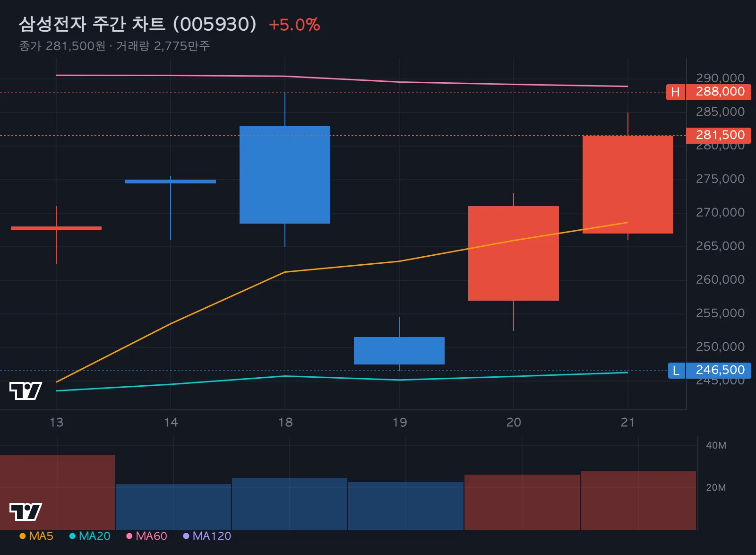Click the 270,000 price axis label
This screenshot has width=756, height=555.
point(720,213)
